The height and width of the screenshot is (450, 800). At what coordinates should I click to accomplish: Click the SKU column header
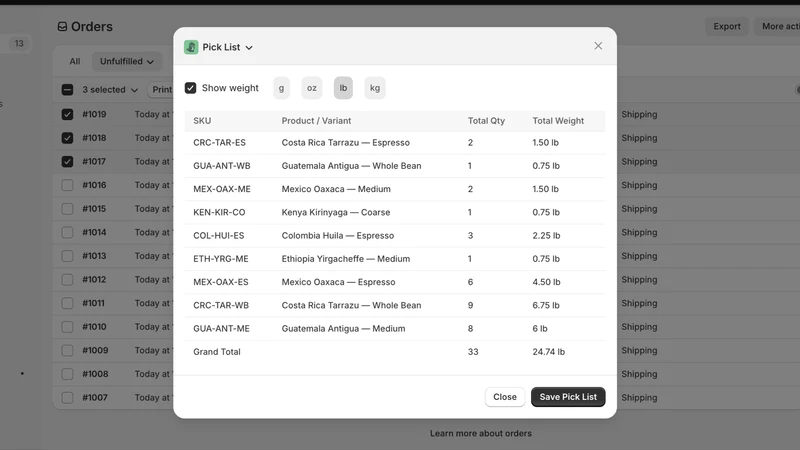pos(202,121)
